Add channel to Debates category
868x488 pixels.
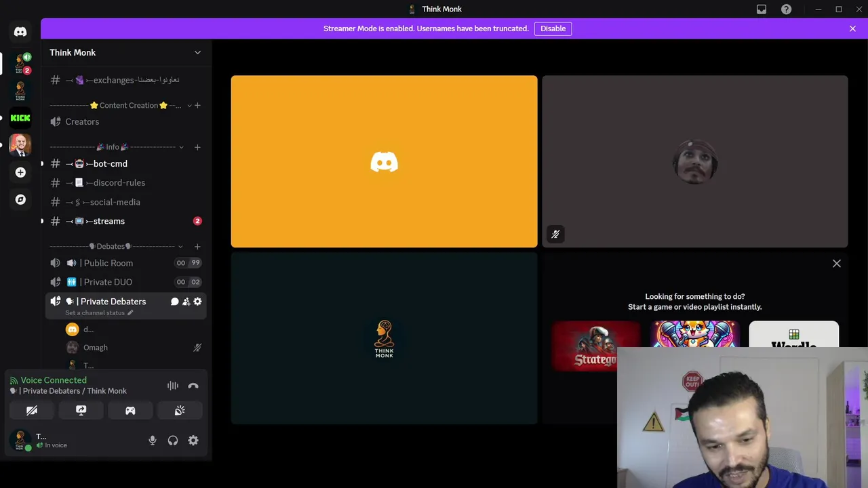[197, 247]
